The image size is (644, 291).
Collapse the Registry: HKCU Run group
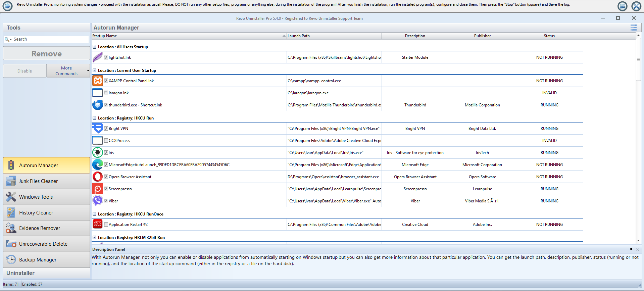click(95, 118)
